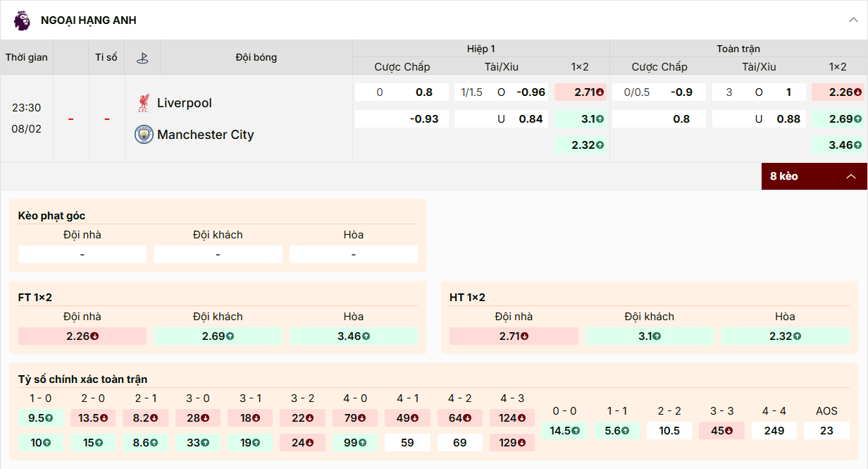The image size is (868, 469).
Task: Click the Manchester City club crest
Action: pyautogui.click(x=144, y=135)
